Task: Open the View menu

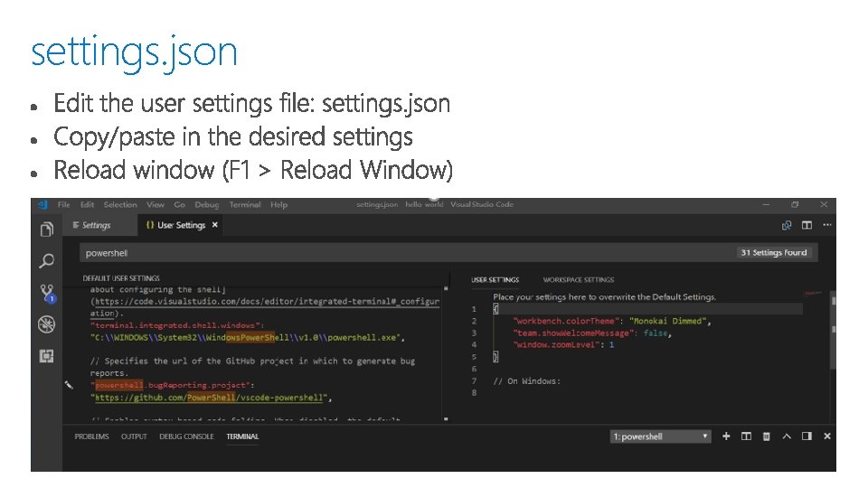Action: 155,205
